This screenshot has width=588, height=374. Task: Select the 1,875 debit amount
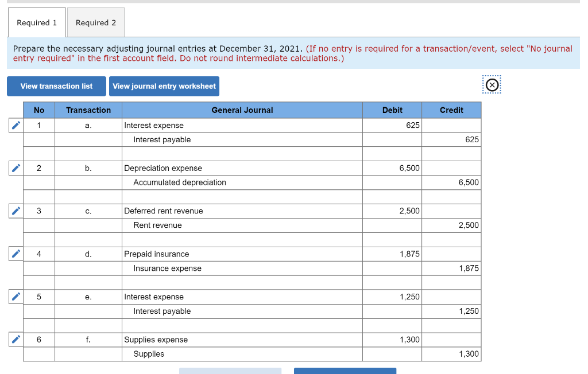392,254
